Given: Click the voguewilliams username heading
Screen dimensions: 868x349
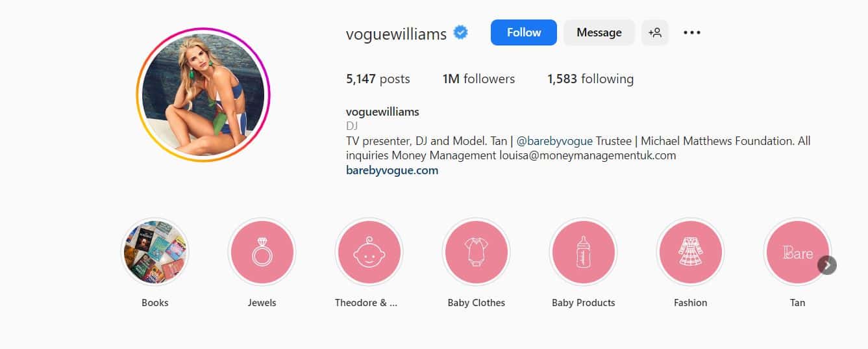Looking at the screenshot, I should pyautogui.click(x=396, y=34).
